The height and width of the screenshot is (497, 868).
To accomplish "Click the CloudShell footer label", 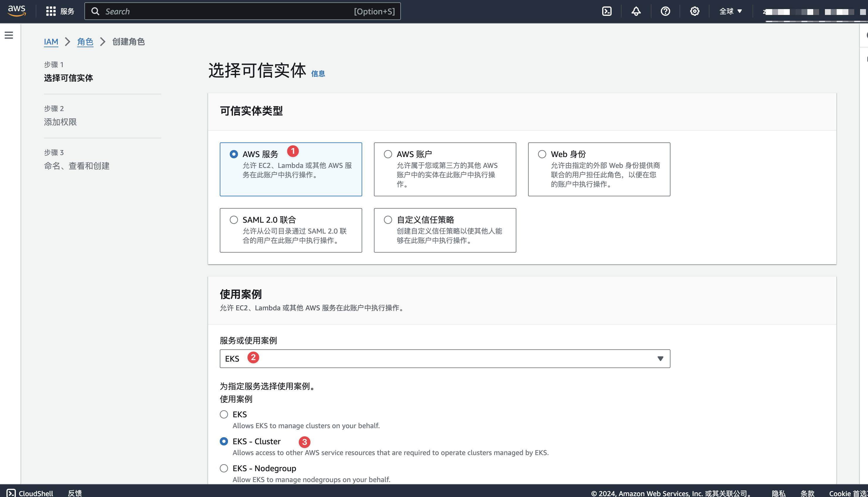I will coord(36,493).
